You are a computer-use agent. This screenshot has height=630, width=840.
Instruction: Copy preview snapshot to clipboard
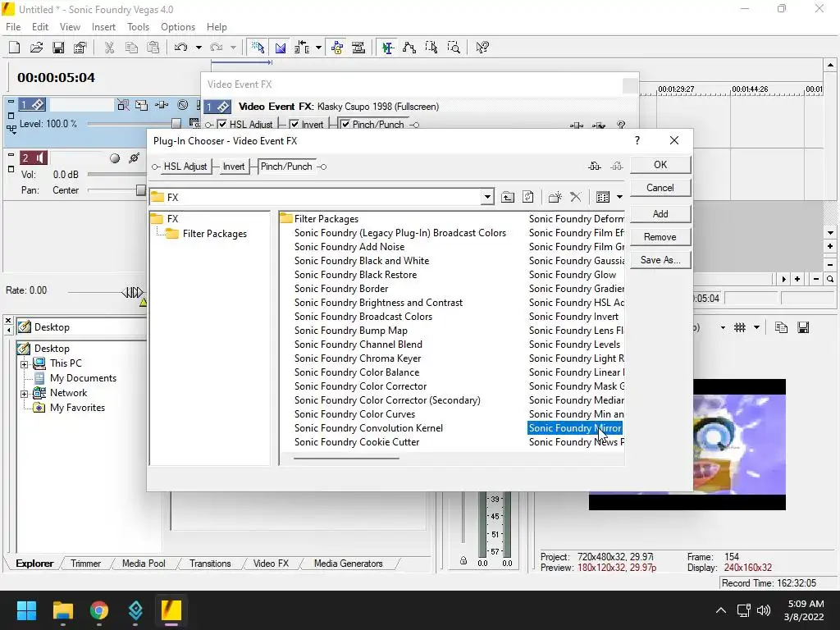(x=781, y=327)
